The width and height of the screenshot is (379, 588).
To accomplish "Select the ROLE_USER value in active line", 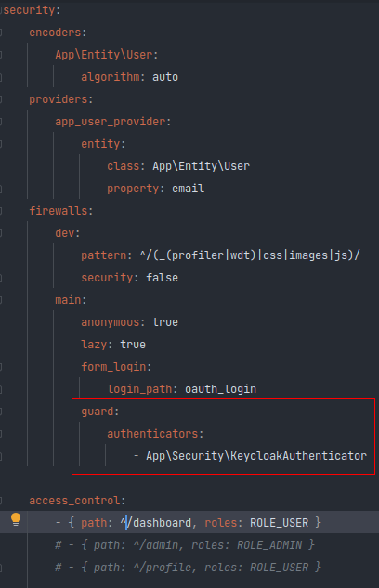I will [x=279, y=523].
